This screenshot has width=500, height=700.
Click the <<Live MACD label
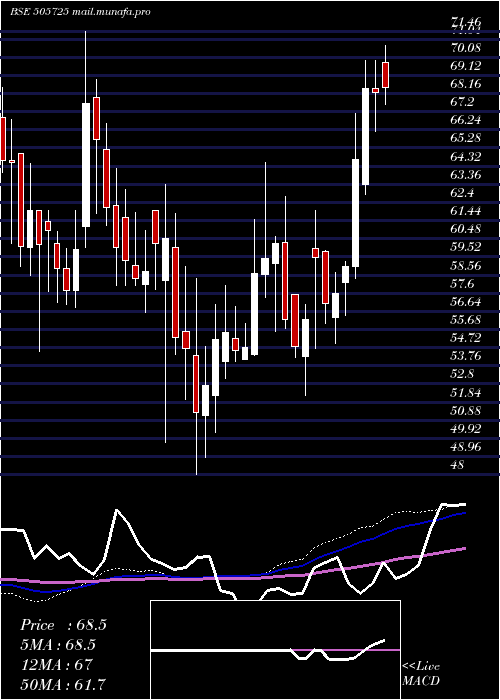(x=421, y=674)
